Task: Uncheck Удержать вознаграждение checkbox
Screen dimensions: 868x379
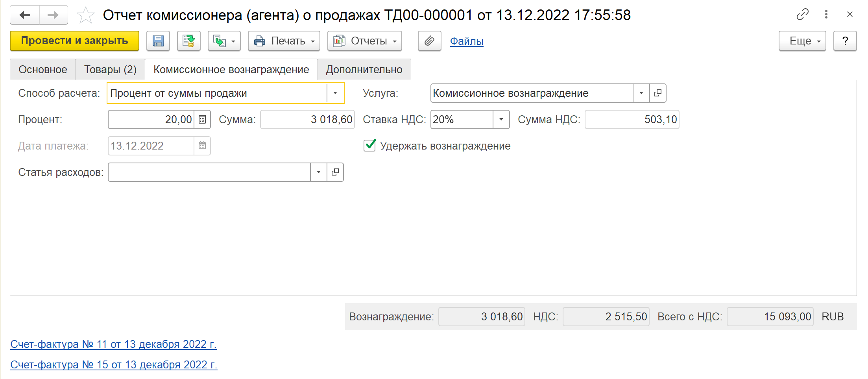Action: [x=369, y=146]
